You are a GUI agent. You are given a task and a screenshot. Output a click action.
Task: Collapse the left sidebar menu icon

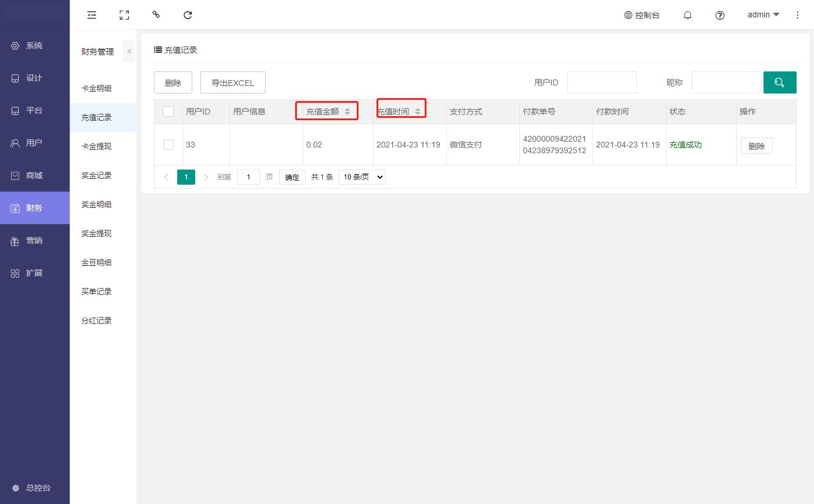point(92,15)
